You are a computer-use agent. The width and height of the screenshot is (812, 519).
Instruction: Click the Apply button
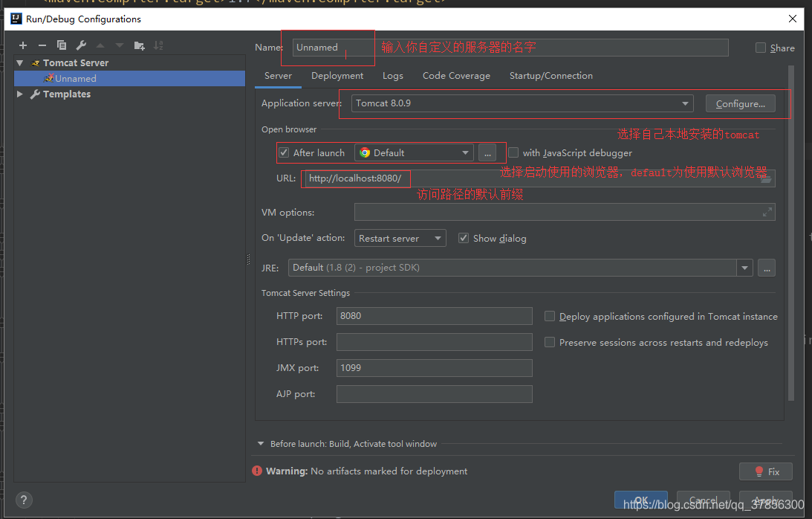[x=766, y=500]
